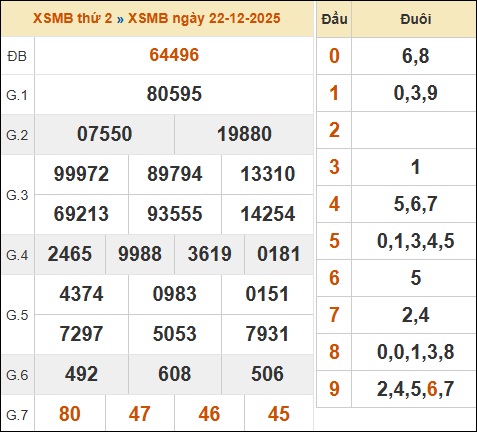Select the G.3 row label

[17, 195]
